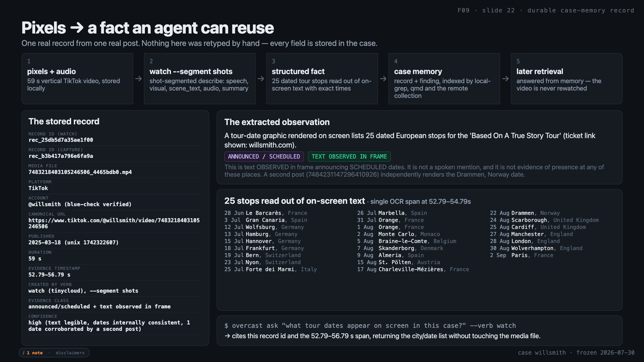Select the '15 Jul Hannover, Germany' row

[x=262, y=241]
